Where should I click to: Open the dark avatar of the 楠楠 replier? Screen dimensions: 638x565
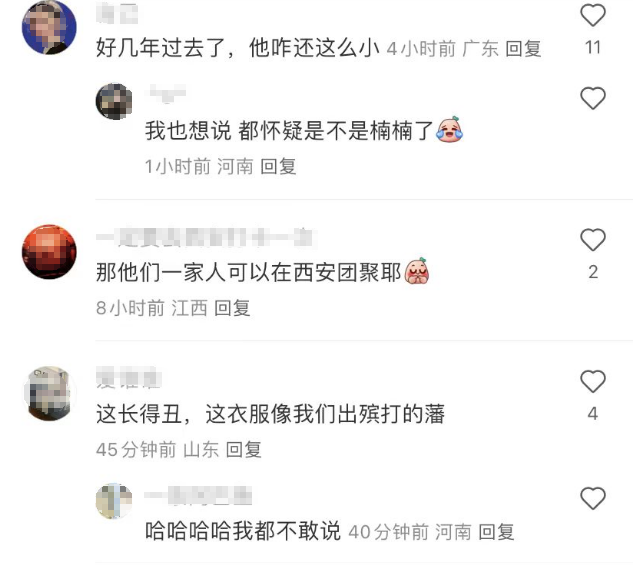point(114,101)
